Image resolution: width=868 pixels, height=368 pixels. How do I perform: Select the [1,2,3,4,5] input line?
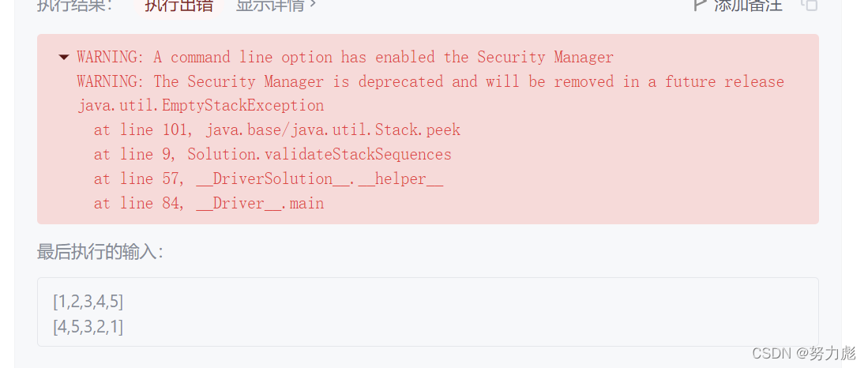coord(88,301)
